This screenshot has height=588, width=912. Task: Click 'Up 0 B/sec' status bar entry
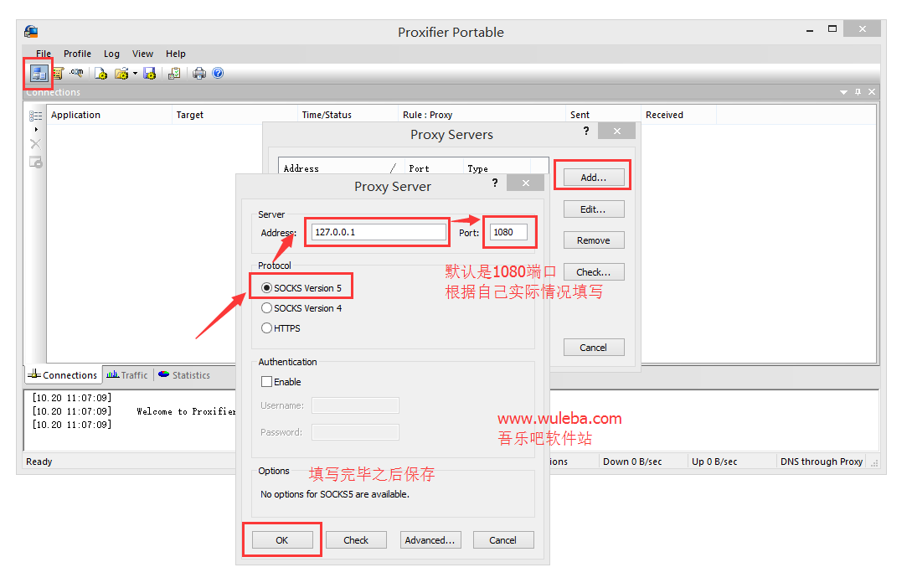(714, 462)
